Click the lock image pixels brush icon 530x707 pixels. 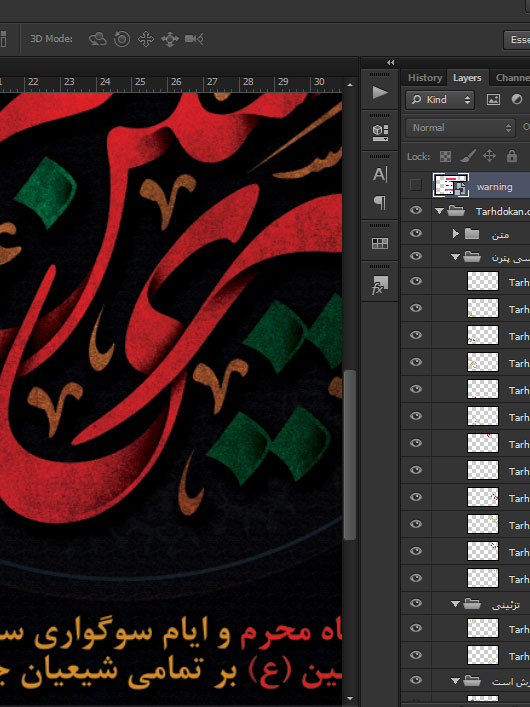(x=468, y=156)
